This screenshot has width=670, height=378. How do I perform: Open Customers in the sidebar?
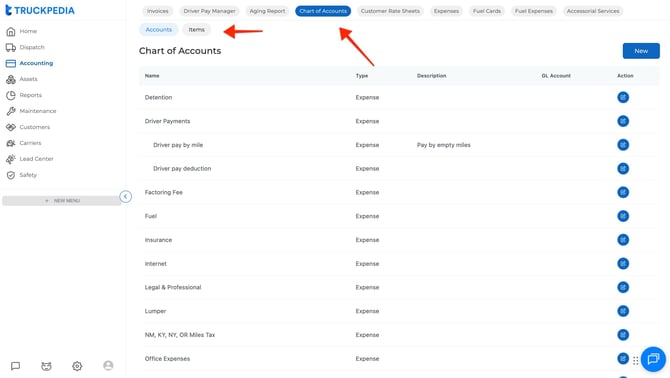coord(35,127)
